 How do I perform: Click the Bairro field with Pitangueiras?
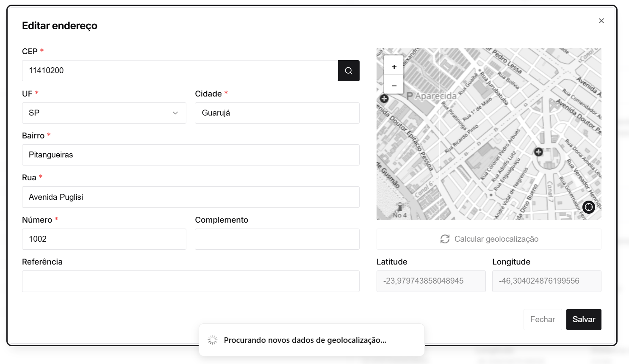click(x=191, y=155)
